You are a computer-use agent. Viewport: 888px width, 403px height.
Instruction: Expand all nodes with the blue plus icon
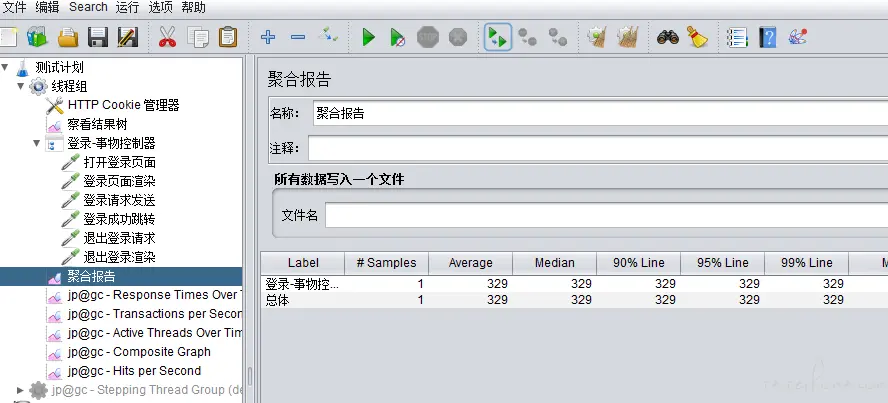click(x=268, y=37)
